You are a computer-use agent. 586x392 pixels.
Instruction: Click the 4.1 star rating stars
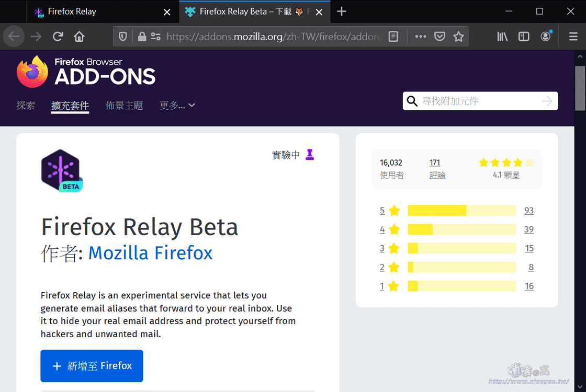coord(506,163)
